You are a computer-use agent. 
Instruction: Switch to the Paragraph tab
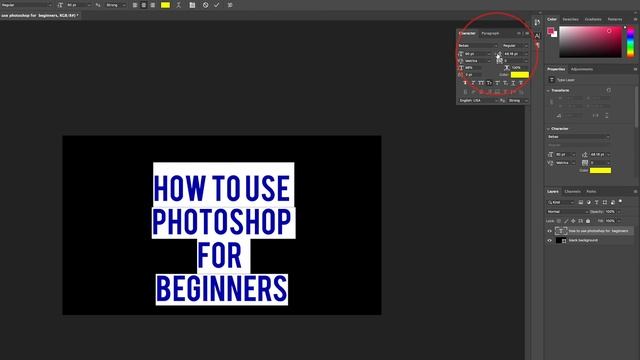490,33
